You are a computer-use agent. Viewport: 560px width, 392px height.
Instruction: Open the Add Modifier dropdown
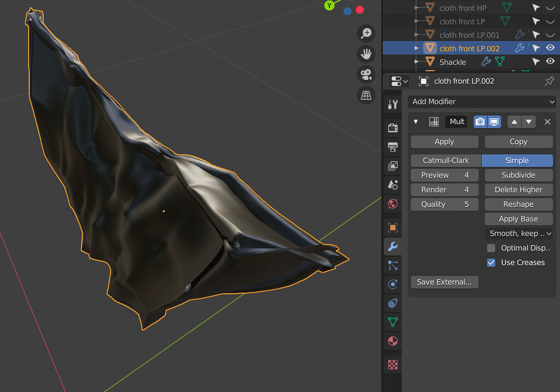tap(482, 102)
